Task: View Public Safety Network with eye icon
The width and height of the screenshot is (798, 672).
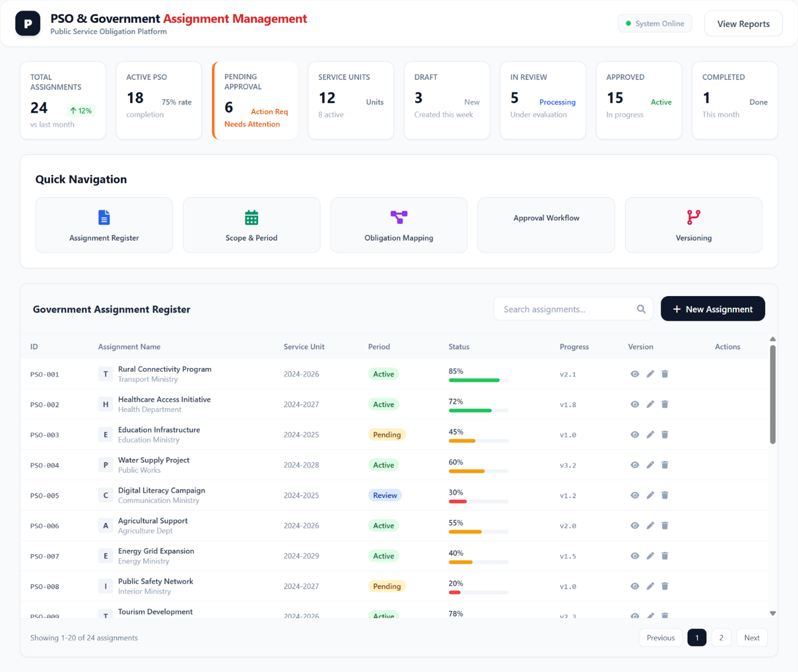Action: tap(635, 586)
